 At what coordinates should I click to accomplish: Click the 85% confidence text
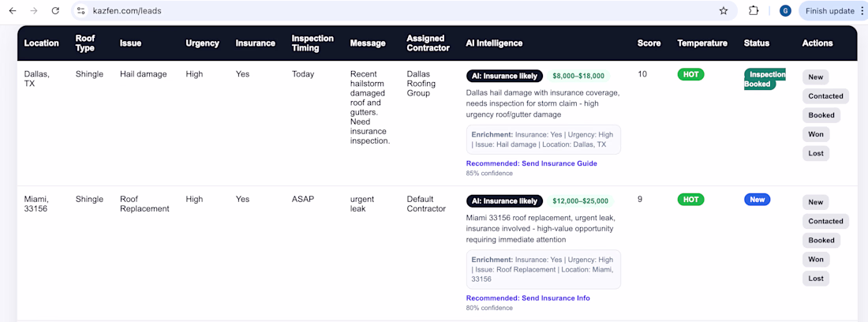(x=489, y=173)
